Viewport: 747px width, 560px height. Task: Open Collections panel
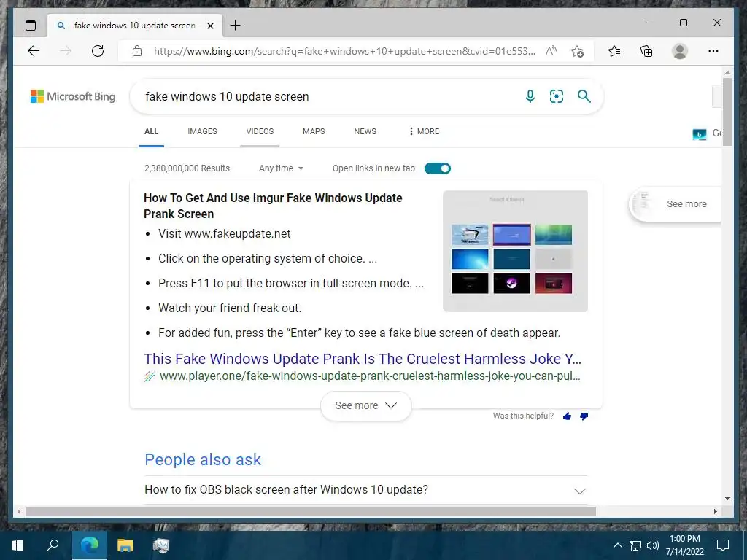pos(646,51)
